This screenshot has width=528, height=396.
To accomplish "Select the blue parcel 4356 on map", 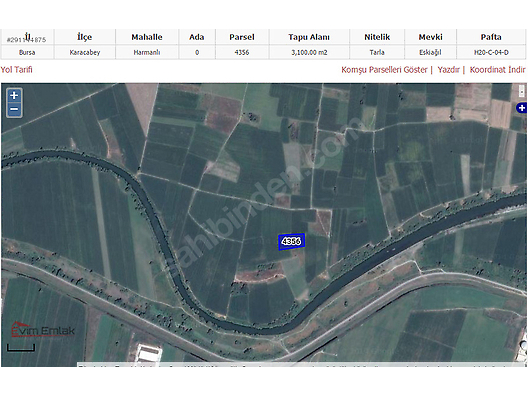I will 292,241.
